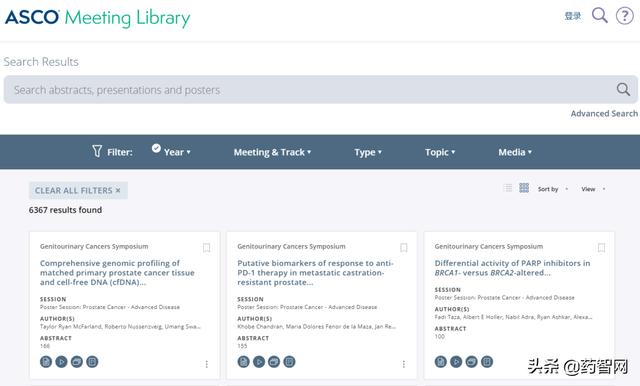Switch to grid view layout icon
640x386 pixels.
click(524, 188)
